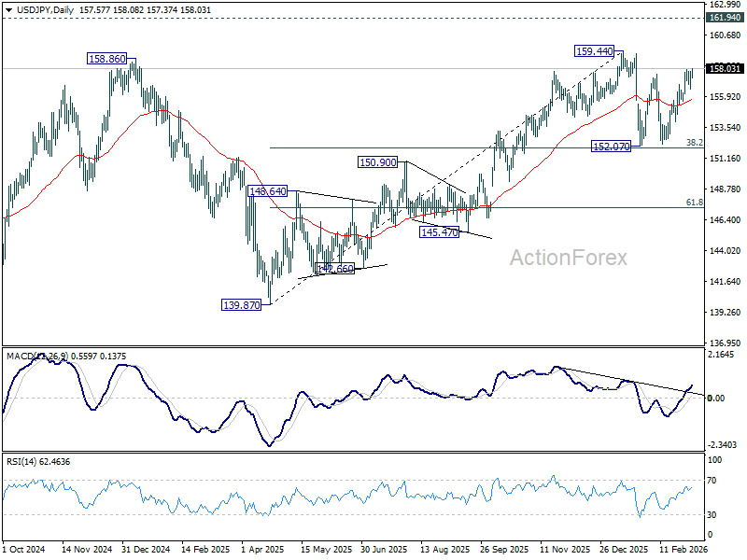The width and height of the screenshot is (747, 560).
Task: Click the 11 Feb 2026 date label
Action: click(x=684, y=549)
